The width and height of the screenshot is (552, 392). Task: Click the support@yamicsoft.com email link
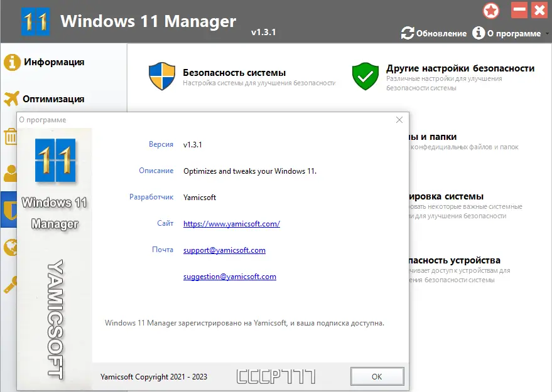[224, 250]
